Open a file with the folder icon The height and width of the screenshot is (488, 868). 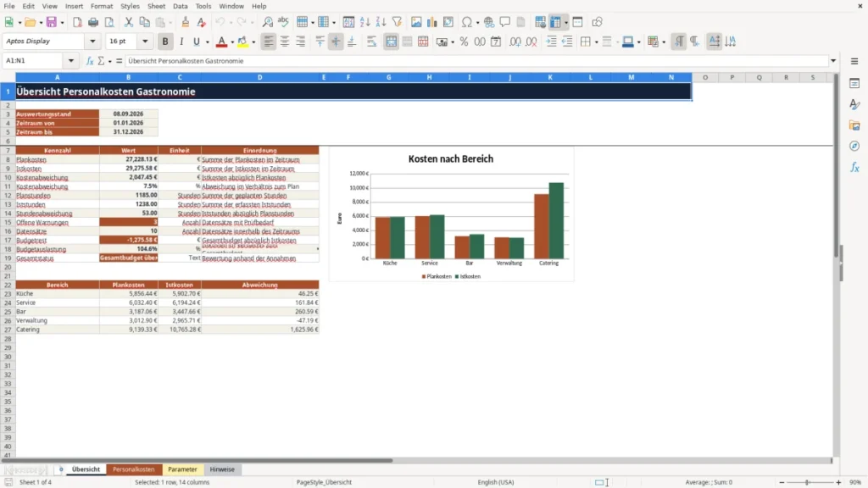coord(30,22)
